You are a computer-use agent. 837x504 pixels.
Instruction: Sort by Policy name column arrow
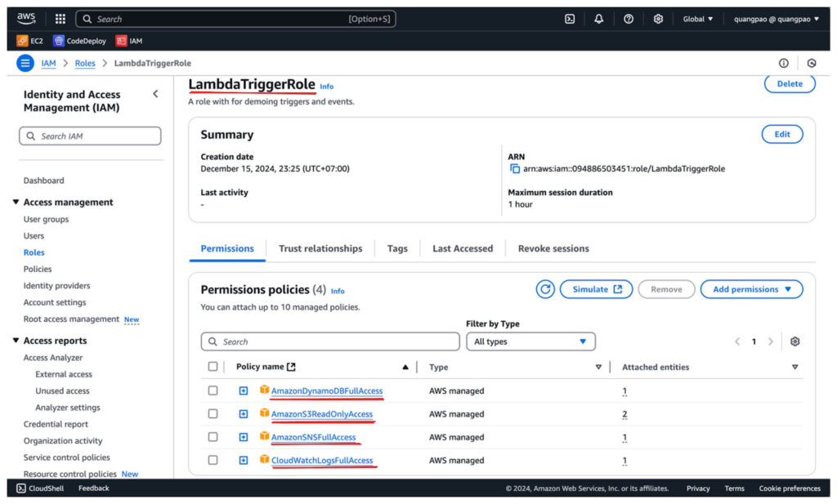[x=405, y=367]
